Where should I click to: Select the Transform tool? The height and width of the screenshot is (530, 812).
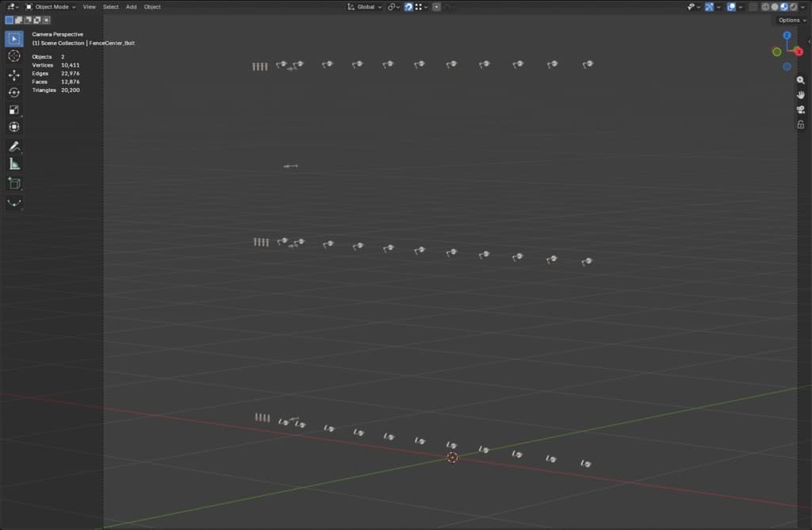click(14, 127)
